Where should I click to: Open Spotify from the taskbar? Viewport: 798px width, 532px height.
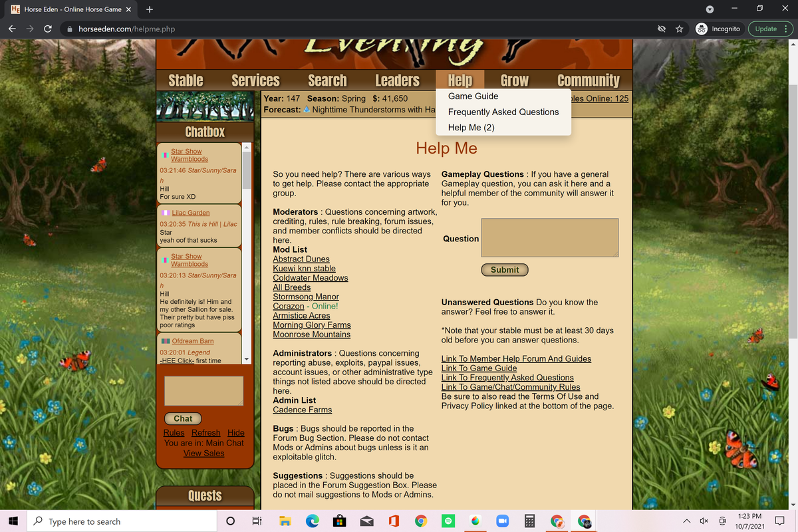point(448,521)
